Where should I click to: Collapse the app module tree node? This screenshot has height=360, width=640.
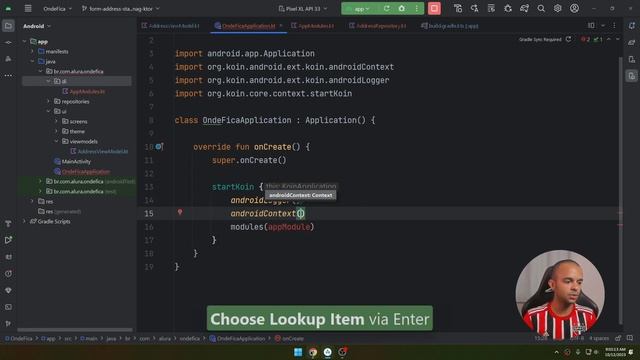click(24, 42)
